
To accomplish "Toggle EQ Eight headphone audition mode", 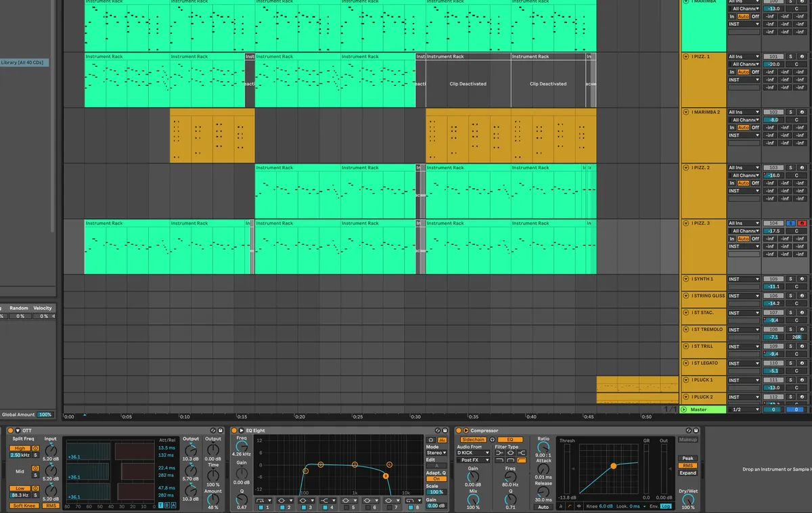I will pos(431,440).
